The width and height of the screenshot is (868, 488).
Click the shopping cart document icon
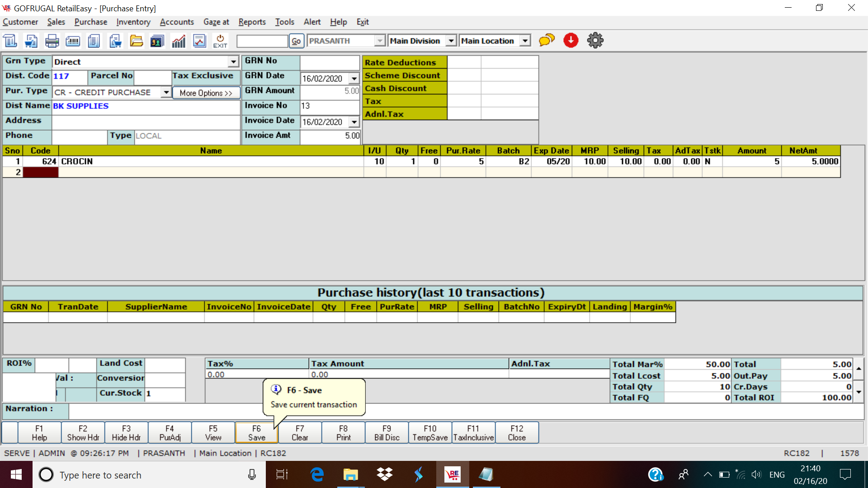pos(31,41)
